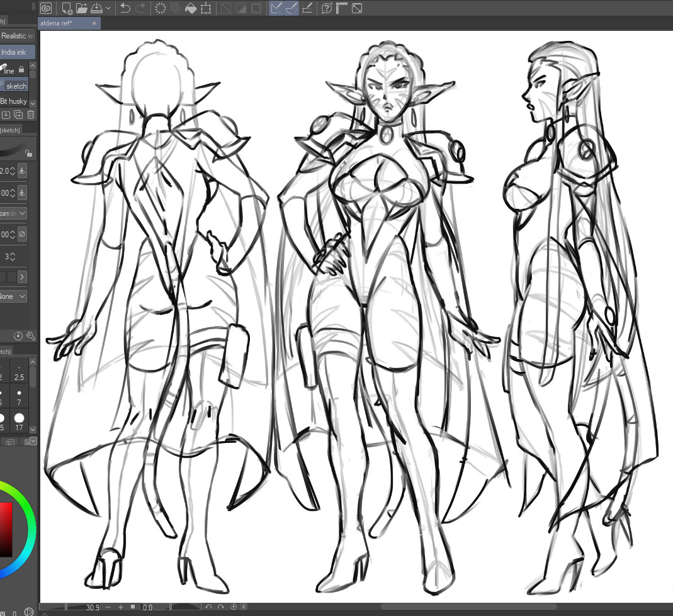Click the Open file folder icon
The image size is (673, 616).
[x=82, y=8]
